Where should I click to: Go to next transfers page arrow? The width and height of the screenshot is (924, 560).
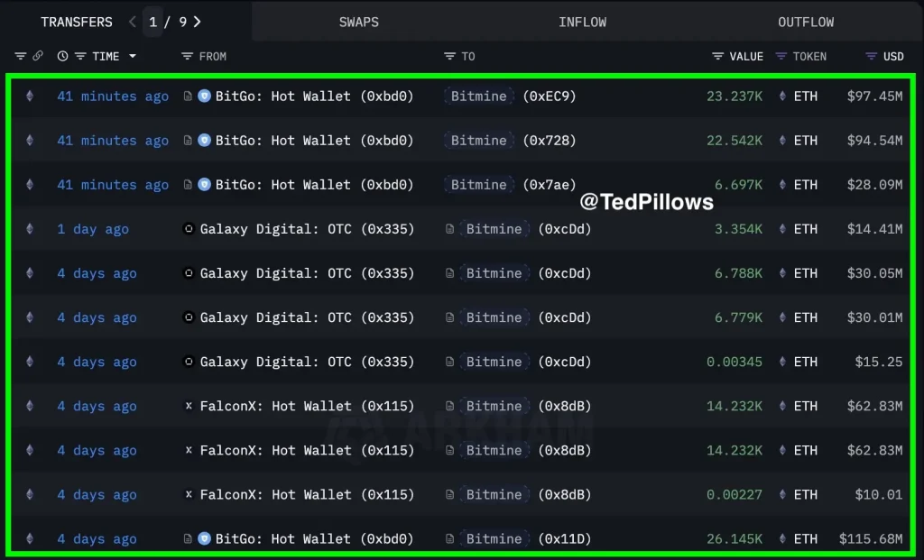[x=198, y=22]
